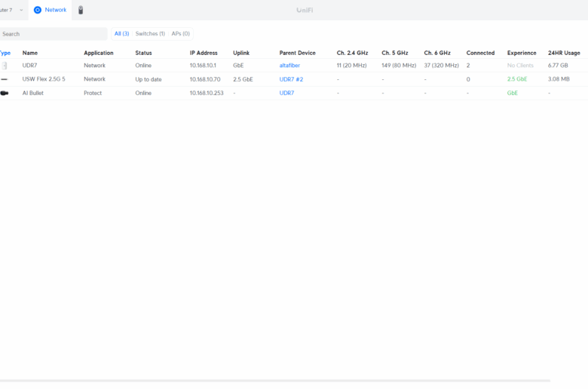
Task: Click the AI Bullet camera icon
Action: (x=5, y=93)
